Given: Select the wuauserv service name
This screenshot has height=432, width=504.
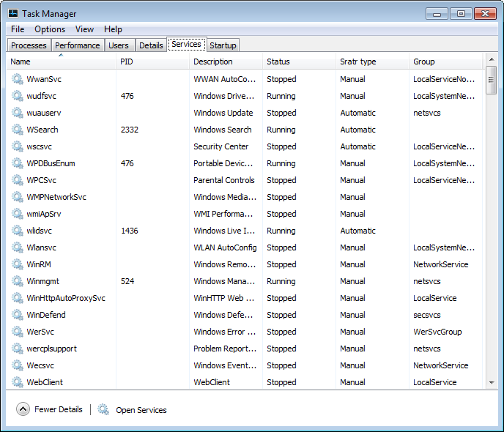Looking at the screenshot, I should [x=44, y=113].
